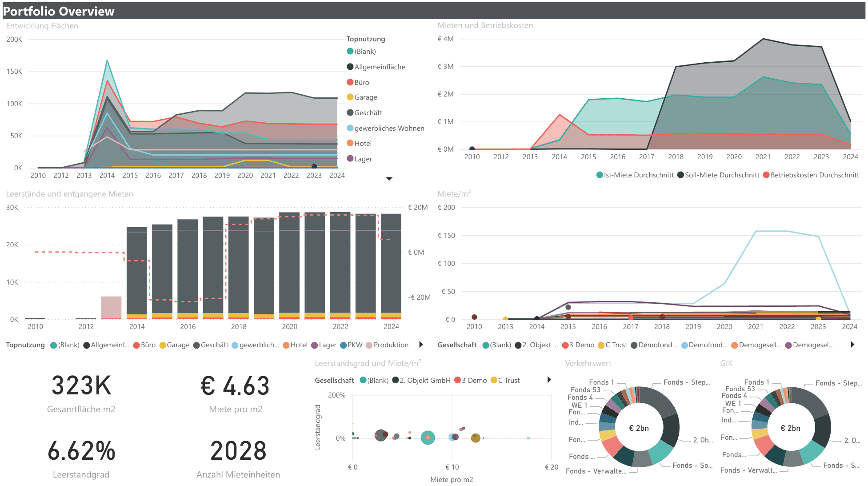The image size is (868, 486).
Task: Click the Portfolio Overview title
Action: click(59, 11)
